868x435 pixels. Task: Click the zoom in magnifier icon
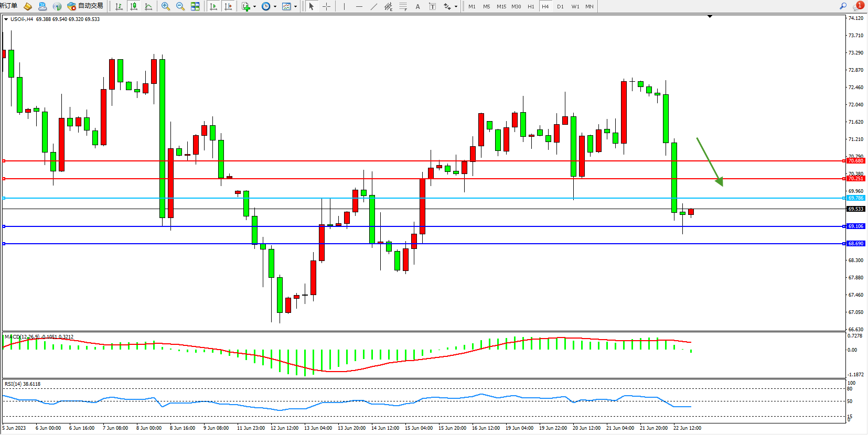pyautogui.click(x=166, y=6)
